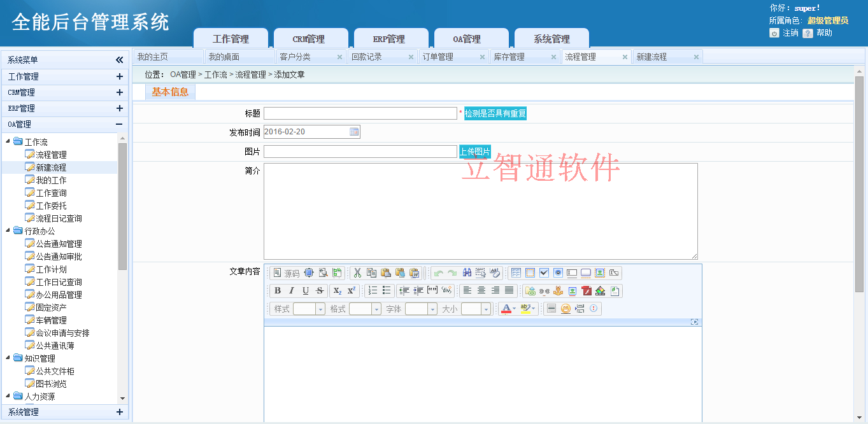Justify the text alignment
The height and width of the screenshot is (424, 868).
[x=509, y=291]
